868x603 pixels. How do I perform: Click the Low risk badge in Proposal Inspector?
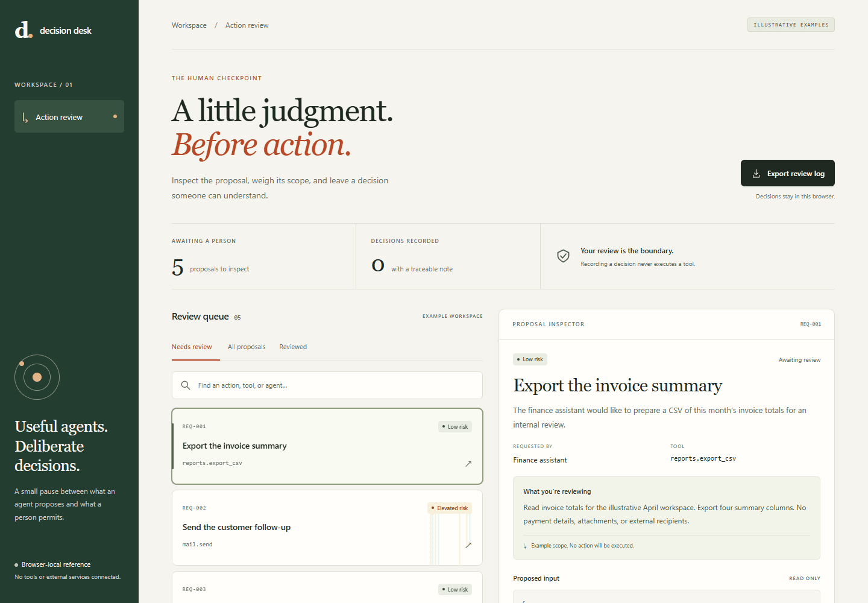point(530,359)
